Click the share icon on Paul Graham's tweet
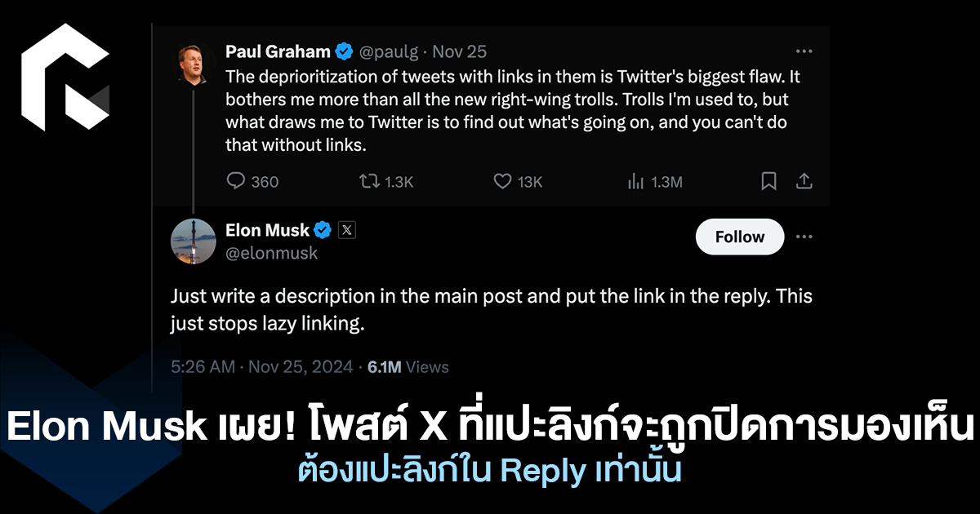The width and height of the screenshot is (980, 514). [x=804, y=181]
